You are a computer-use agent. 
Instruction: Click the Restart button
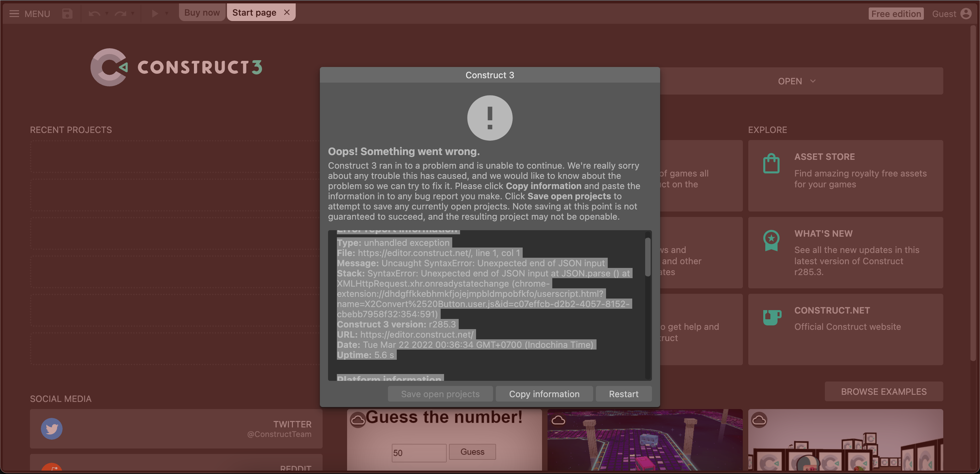pyautogui.click(x=623, y=394)
